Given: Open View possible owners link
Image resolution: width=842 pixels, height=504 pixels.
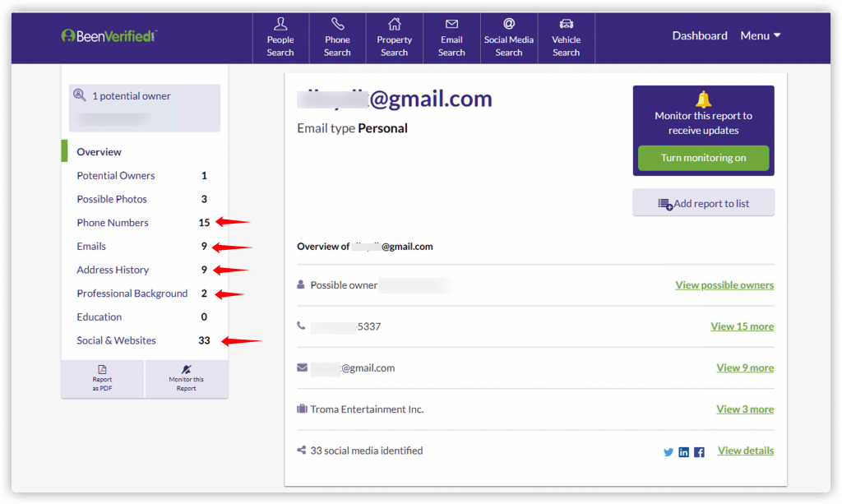Looking at the screenshot, I should pos(724,285).
